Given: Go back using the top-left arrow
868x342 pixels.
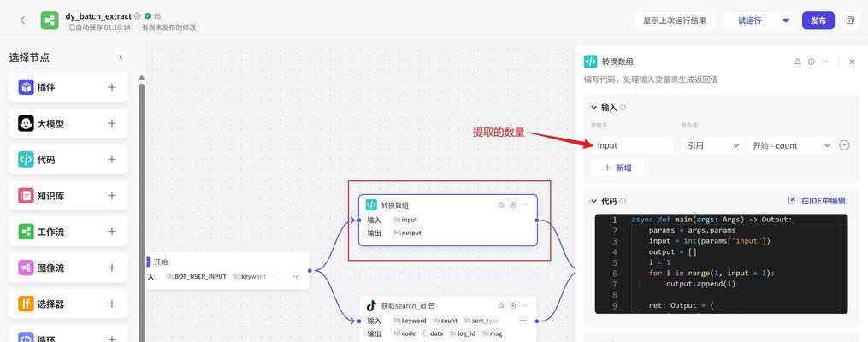Looking at the screenshot, I should tap(23, 21).
